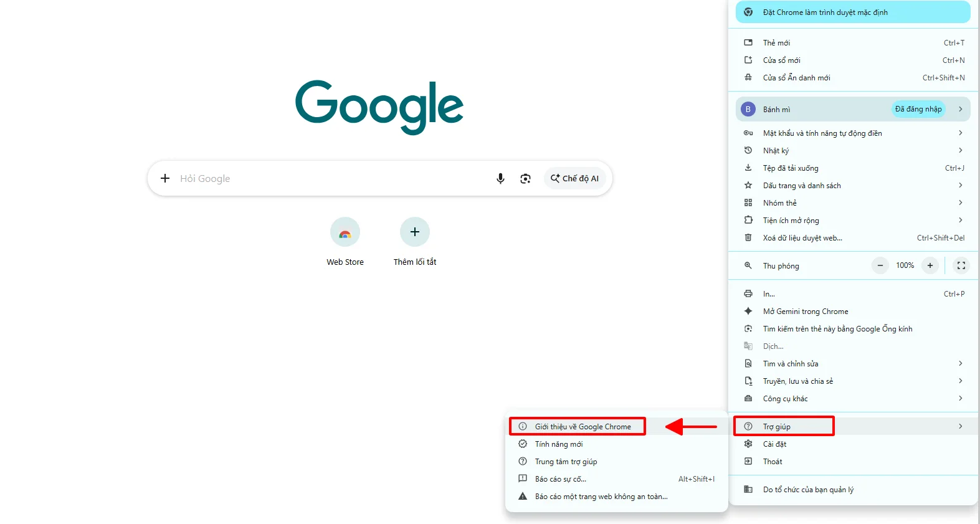The height and width of the screenshot is (524, 980).
Task: Click the extensions puzzle icon
Action: click(748, 220)
